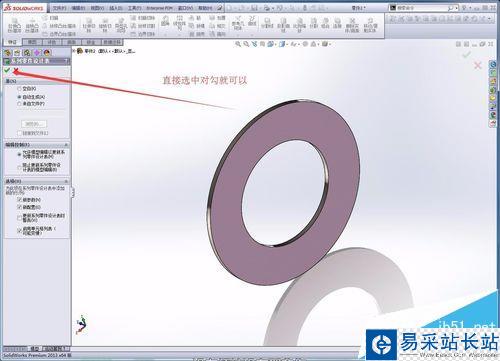
Task: Click the View Orientation cube icon
Action: [270, 44]
